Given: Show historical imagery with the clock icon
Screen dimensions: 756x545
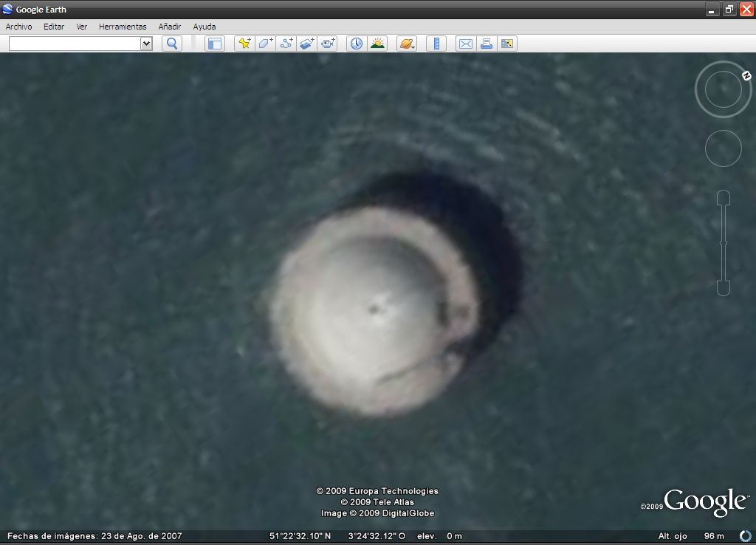Looking at the screenshot, I should 357,44.
